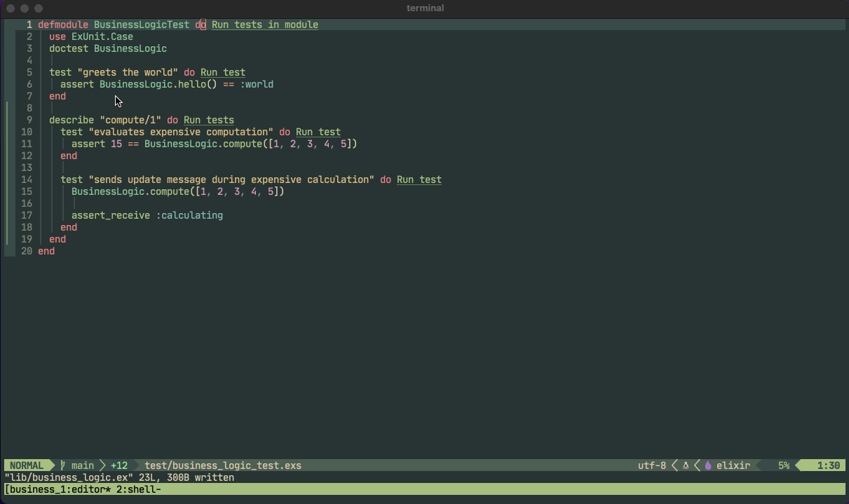The width and height of the screenshot is (849, 504).
Task: Click the purple Elixir drop icon
Action: point(708,465)
